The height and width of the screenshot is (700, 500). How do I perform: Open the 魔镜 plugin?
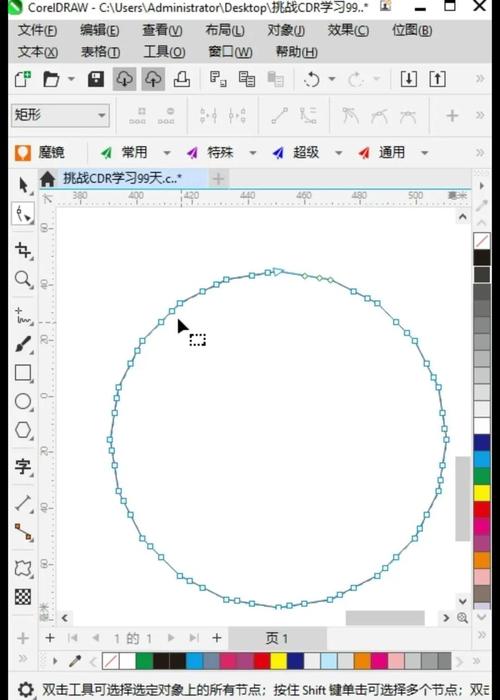click(40, 153)
